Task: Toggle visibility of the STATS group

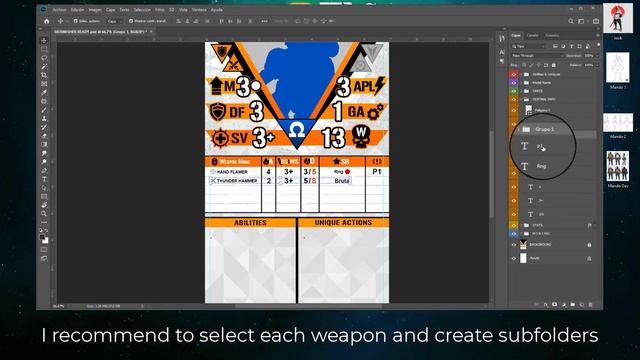Action: click(514, 225)
